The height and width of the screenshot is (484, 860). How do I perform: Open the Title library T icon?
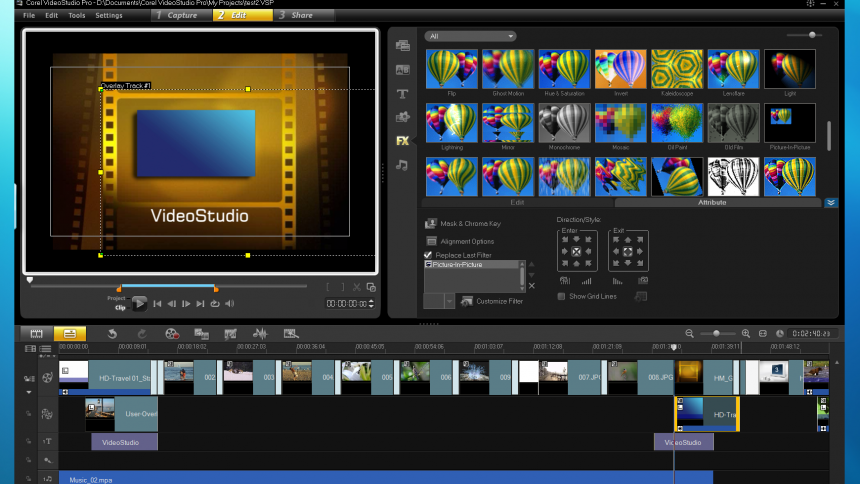pos(403,94)
